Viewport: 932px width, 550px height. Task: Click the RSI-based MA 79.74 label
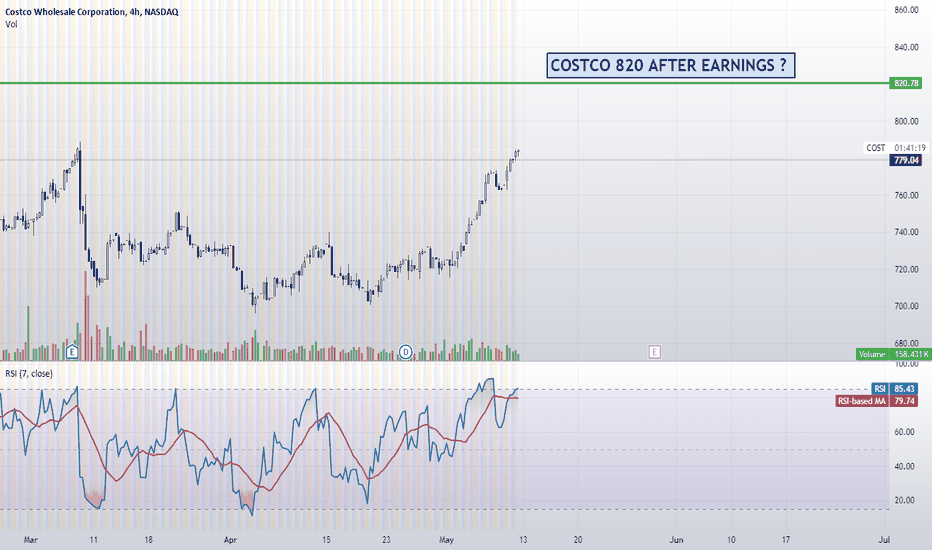pyautogui.click(x=877, y=401)
